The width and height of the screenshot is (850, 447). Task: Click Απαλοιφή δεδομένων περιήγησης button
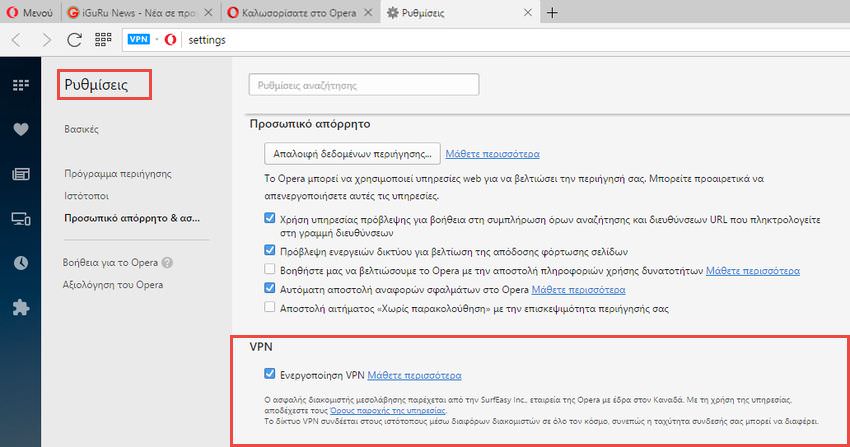352,154
